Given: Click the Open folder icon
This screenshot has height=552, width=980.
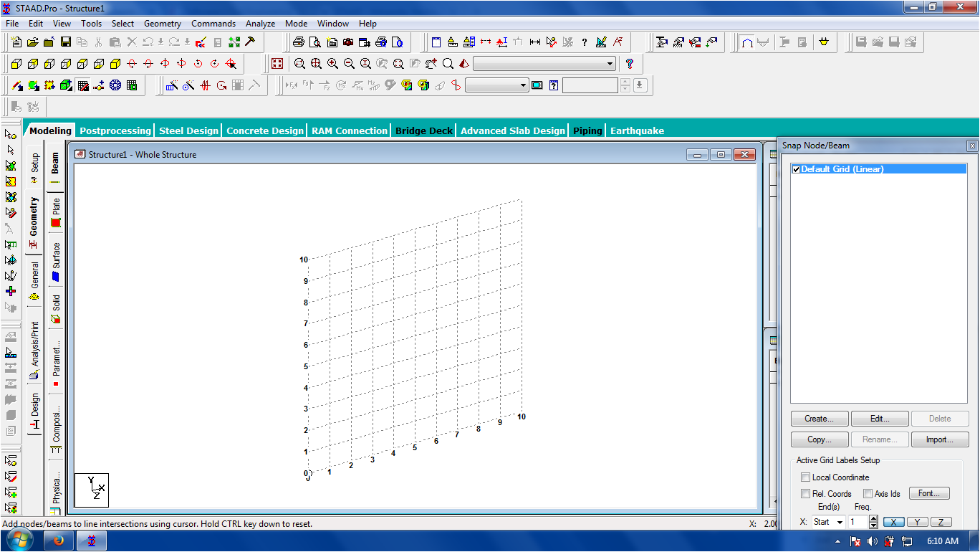Looking at the screenshot, I should pyautogui.click(x=33, y=42).
